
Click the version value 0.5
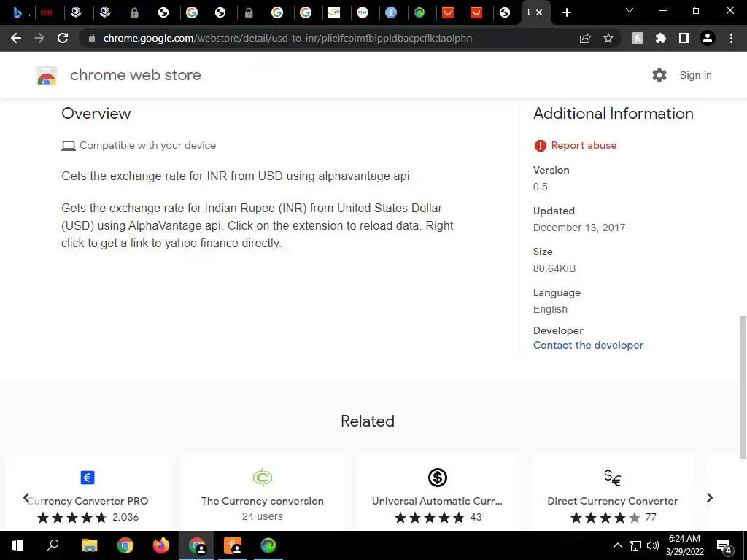pyautogui.click(x=541, y=187)
